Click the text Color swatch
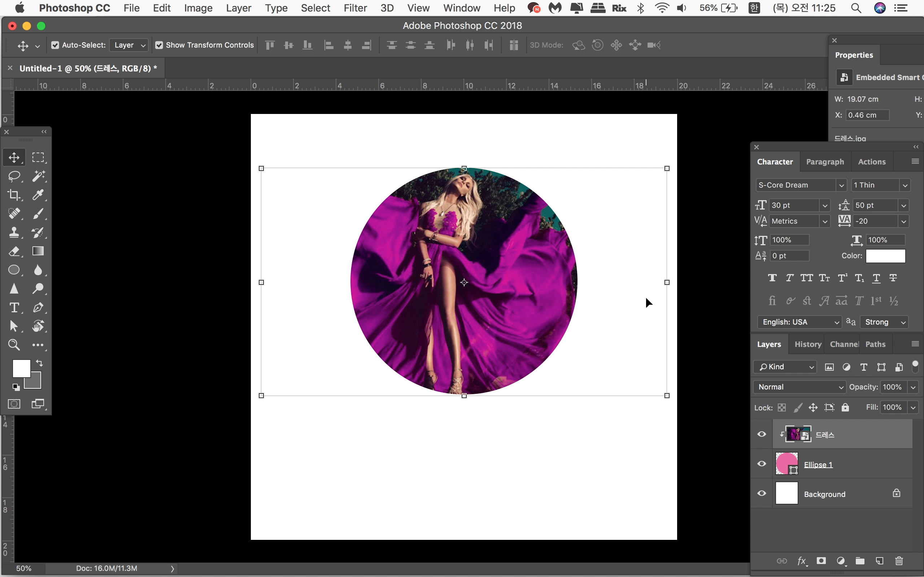 885,256
